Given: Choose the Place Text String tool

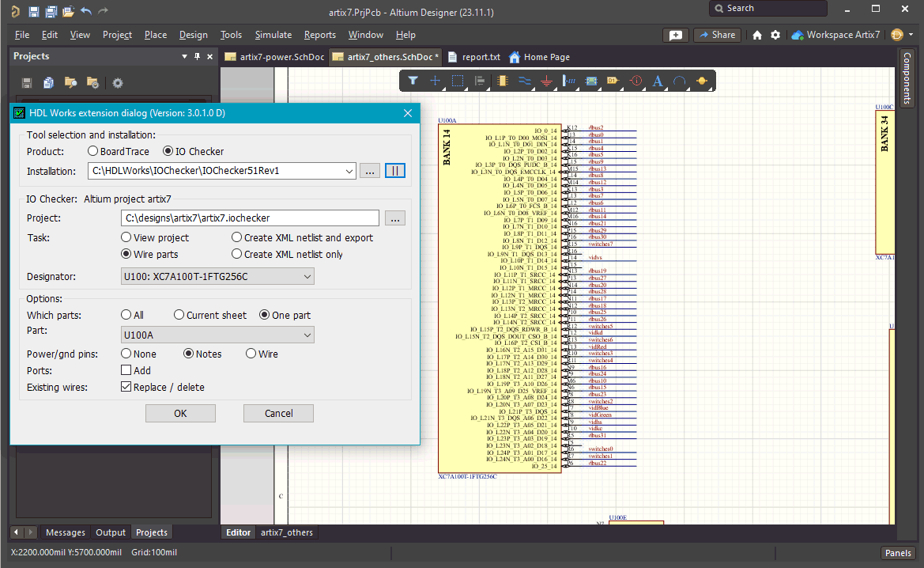Looking at the screenshot, I should pos(658,81).
